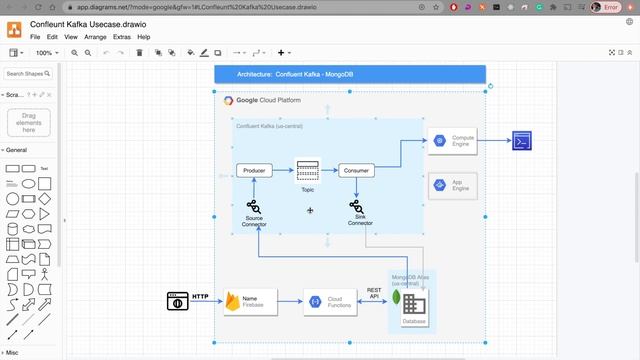This screenshot has height=360, width=640.
Task: Click the fill color bucket icon
Action: click(191, 53)
